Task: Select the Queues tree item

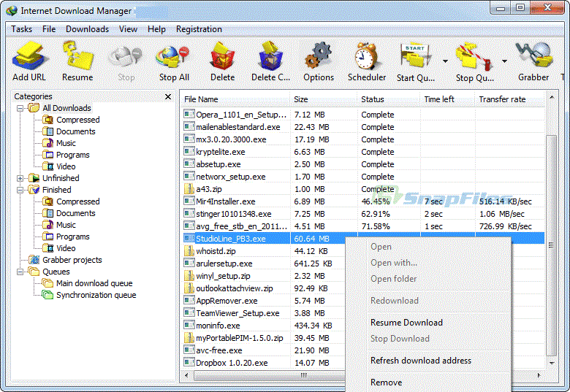Action: click(56, 272)
